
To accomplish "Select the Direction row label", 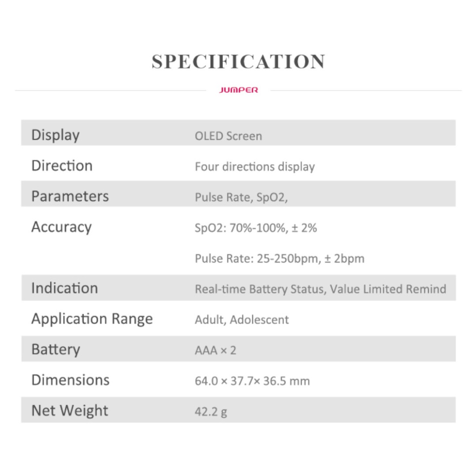I will 62,166.
